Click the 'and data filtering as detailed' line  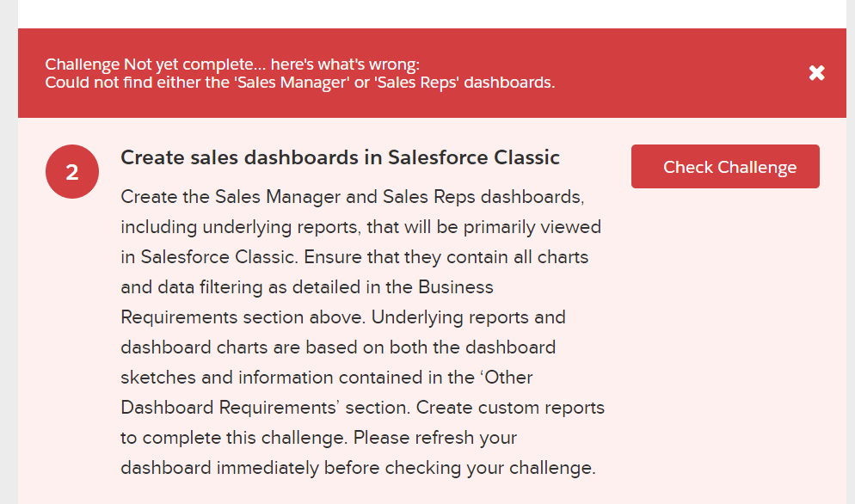pyautogui.click(x=307, y=287)
